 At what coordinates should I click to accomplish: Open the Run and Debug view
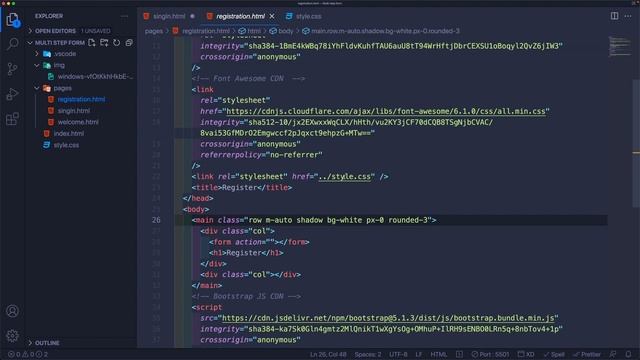pos(13,94)
